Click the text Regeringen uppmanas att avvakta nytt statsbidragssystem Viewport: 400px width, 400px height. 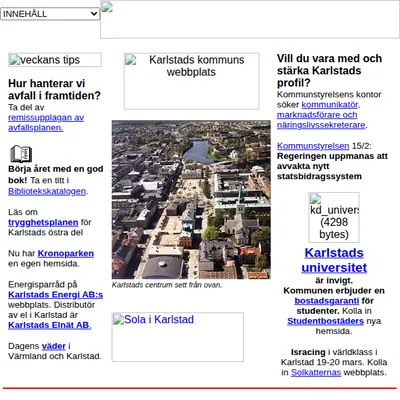coord(332,166)
